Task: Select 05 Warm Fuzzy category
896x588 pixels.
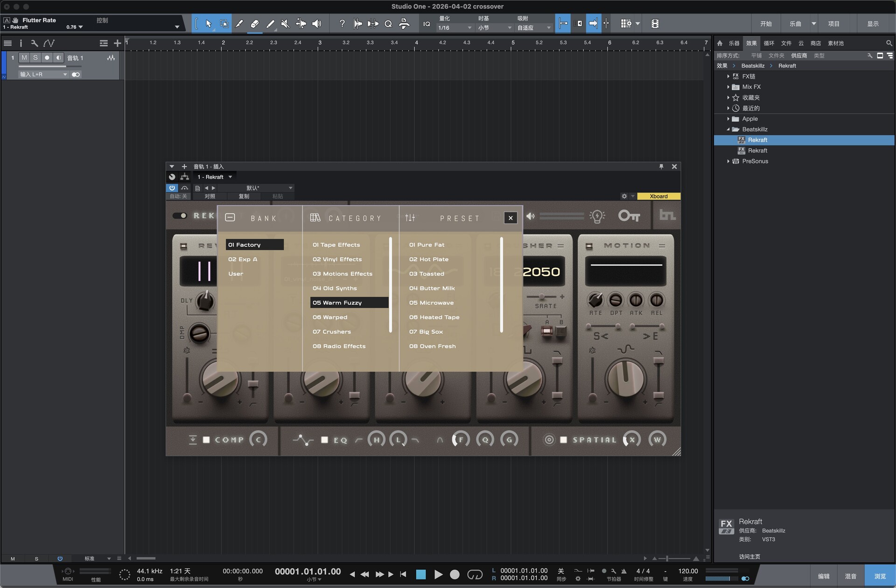Action: [349, 303]
